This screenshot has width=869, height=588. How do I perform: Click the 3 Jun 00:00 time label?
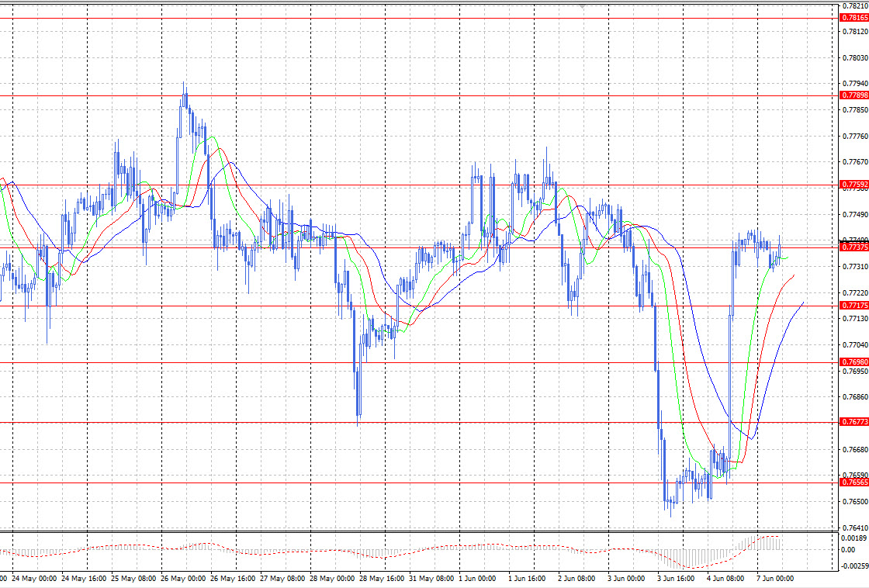626,579
